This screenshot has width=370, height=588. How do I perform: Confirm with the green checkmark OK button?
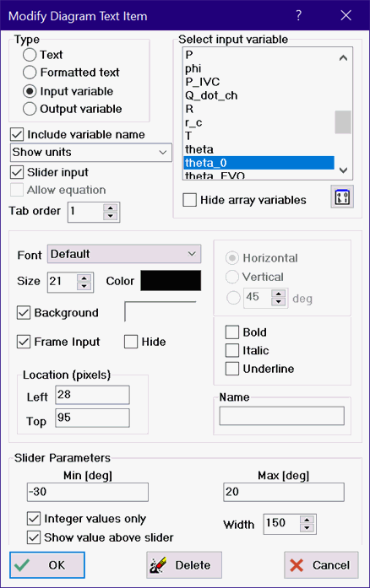point(47,564)
